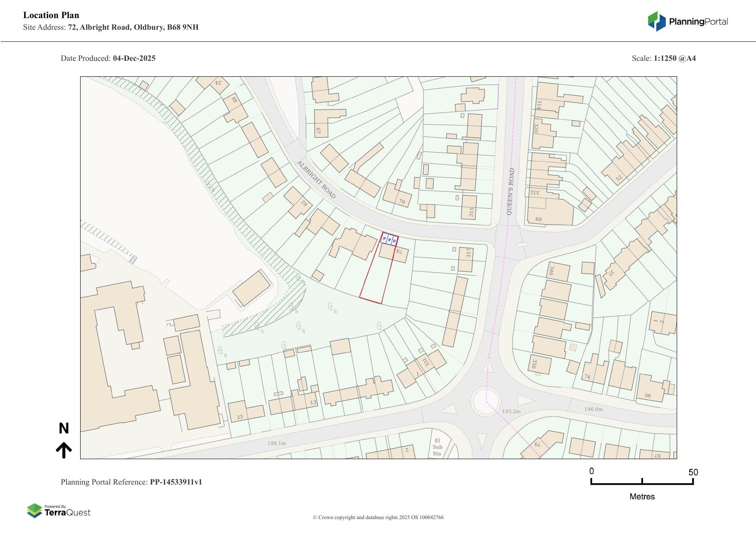Select the leftmost blue P parking marker
Viewport: 756px width, 535px height.
384,238
